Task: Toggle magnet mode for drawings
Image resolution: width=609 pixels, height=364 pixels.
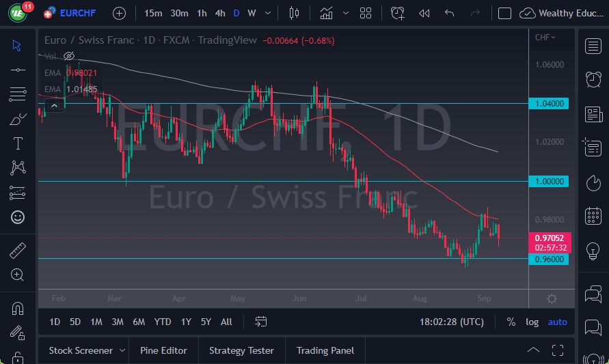Action: (x=18, y=309)
